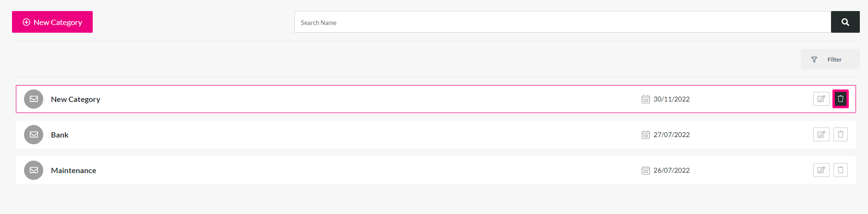
Task: Select the New Category row title
Action: 75,100
